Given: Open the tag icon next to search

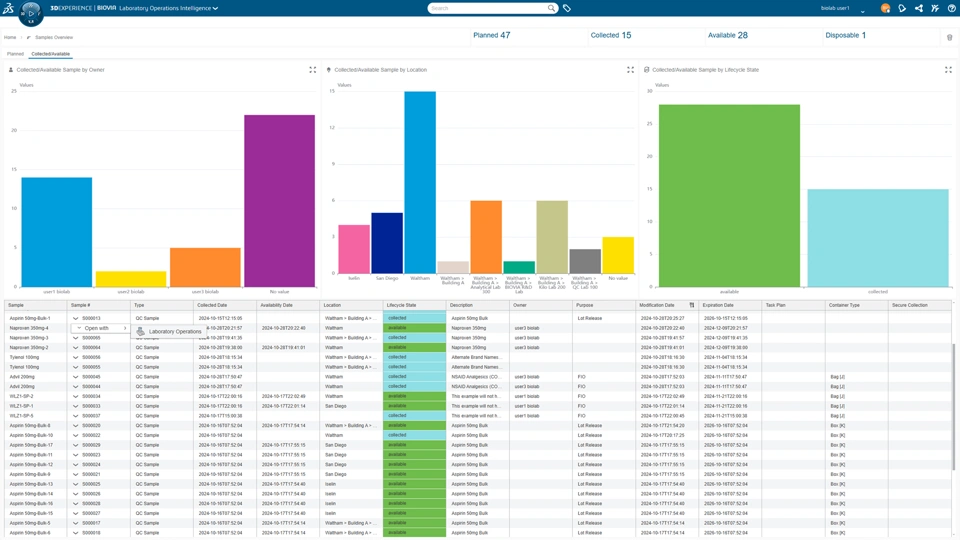Looking at the screenshot, I should (x=567, y=8).
